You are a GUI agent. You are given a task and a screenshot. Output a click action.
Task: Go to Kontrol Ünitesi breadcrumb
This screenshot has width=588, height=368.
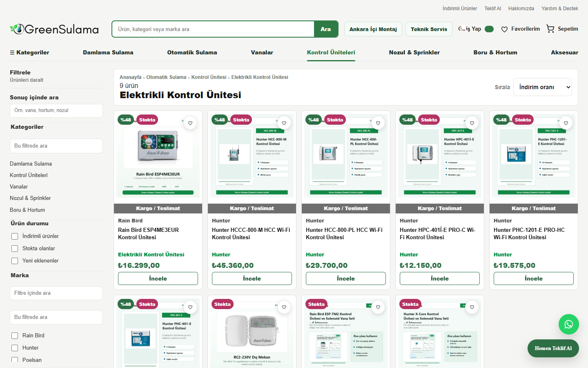[209, 77]
